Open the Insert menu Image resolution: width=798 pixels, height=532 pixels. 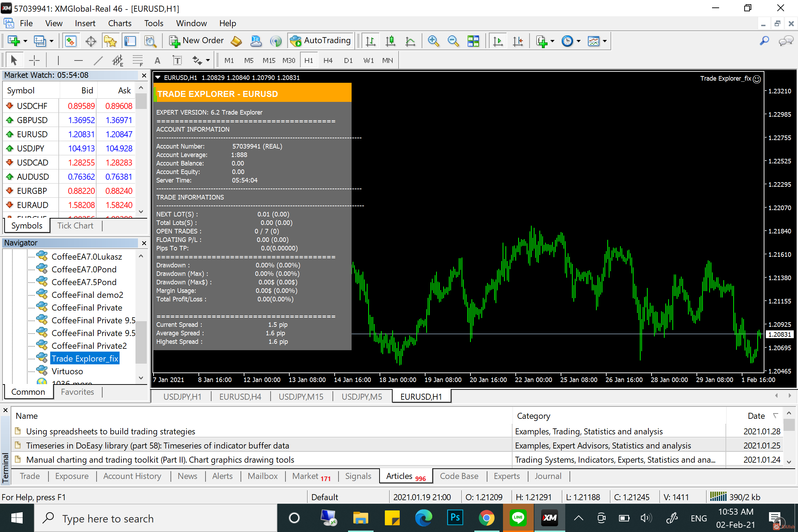85,23
